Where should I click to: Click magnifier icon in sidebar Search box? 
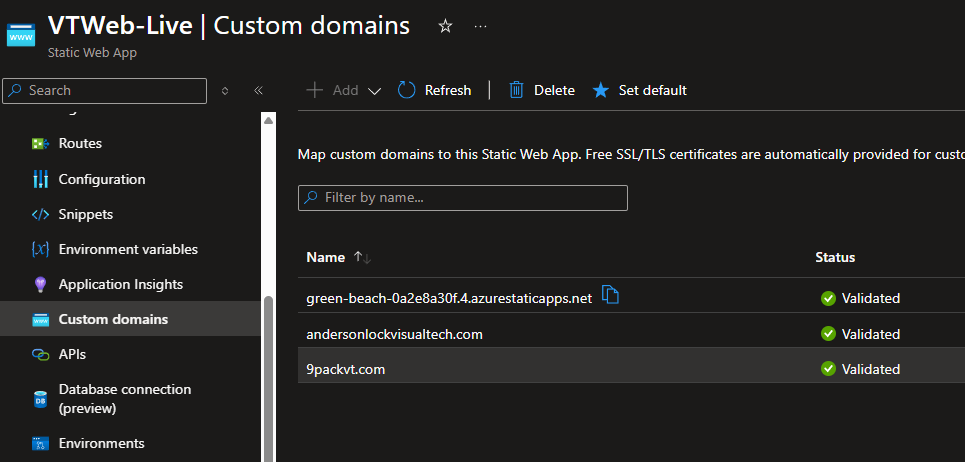pos(17,90)
